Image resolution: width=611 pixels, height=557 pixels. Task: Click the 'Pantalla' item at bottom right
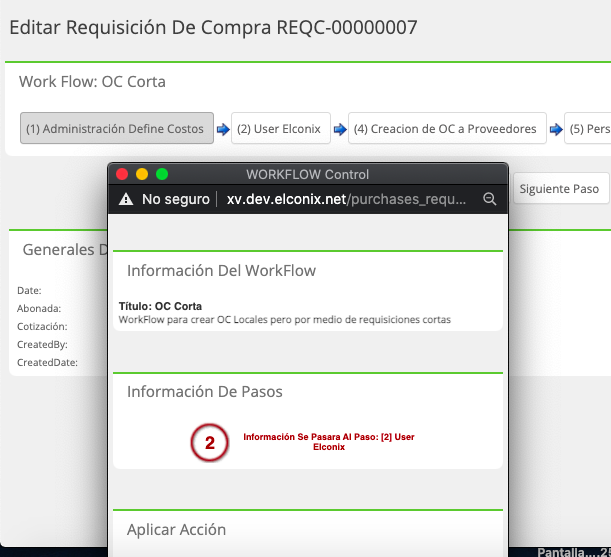coord(574,552)
